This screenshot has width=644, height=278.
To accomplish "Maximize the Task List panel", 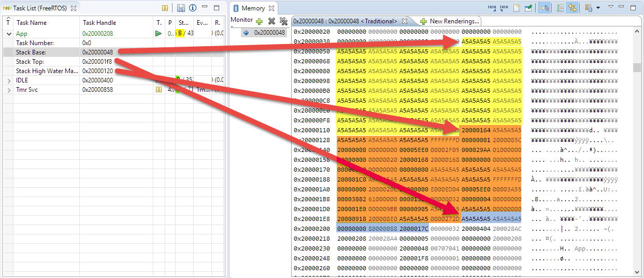I will pos(217,8).
